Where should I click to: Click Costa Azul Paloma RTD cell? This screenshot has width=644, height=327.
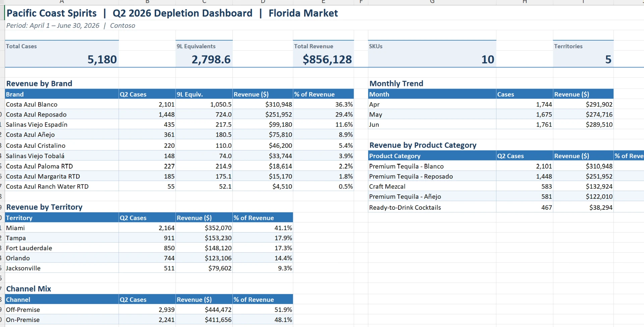62,166
